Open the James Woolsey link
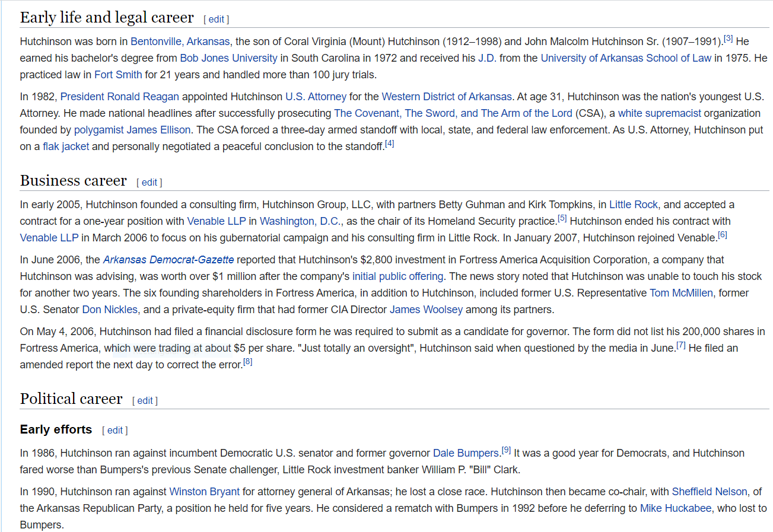 pyautogui.click(x=426, y=310)
